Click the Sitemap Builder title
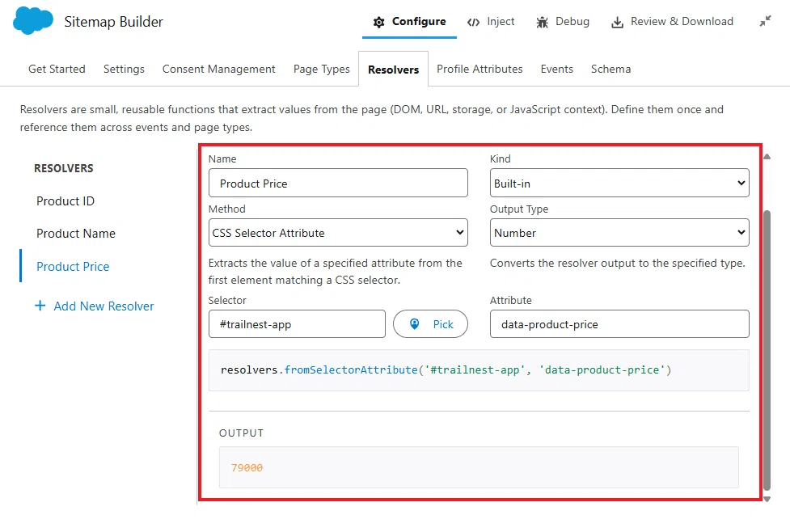This screenshot has height=532, width=790. click(x=114, y=22)
